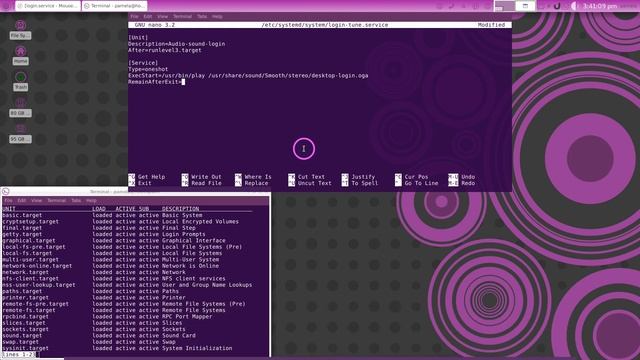The image size is (640, 360).
Task: Click the graphical.target row in the unit list
Action: (x=114, y=240)
